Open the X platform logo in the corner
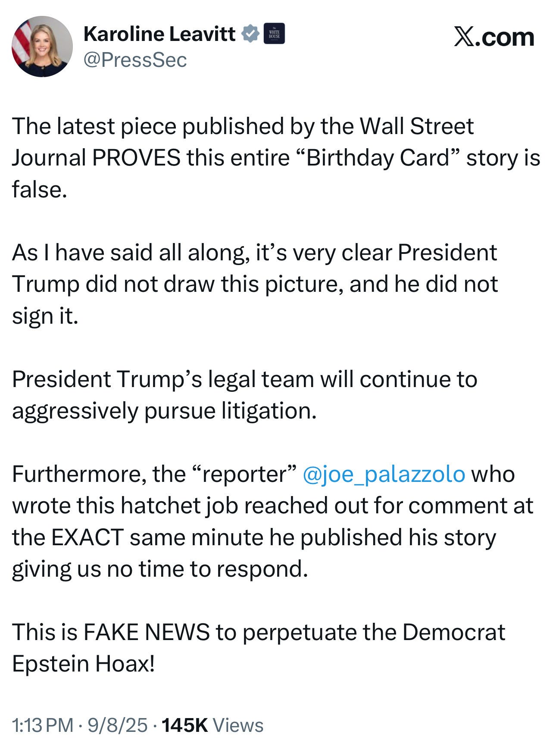 464,36
